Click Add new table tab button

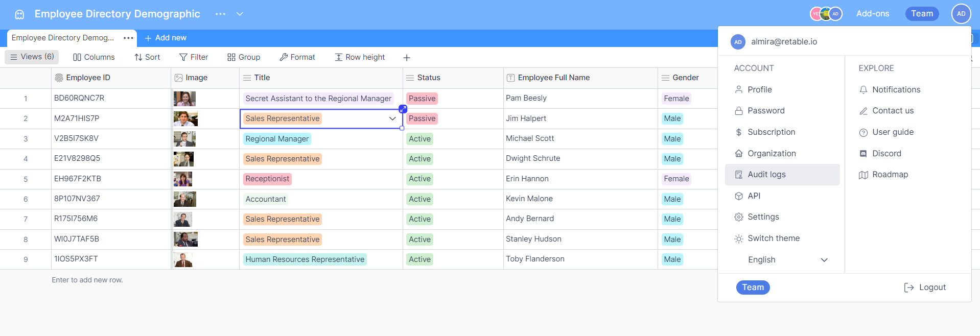[166, 38]
